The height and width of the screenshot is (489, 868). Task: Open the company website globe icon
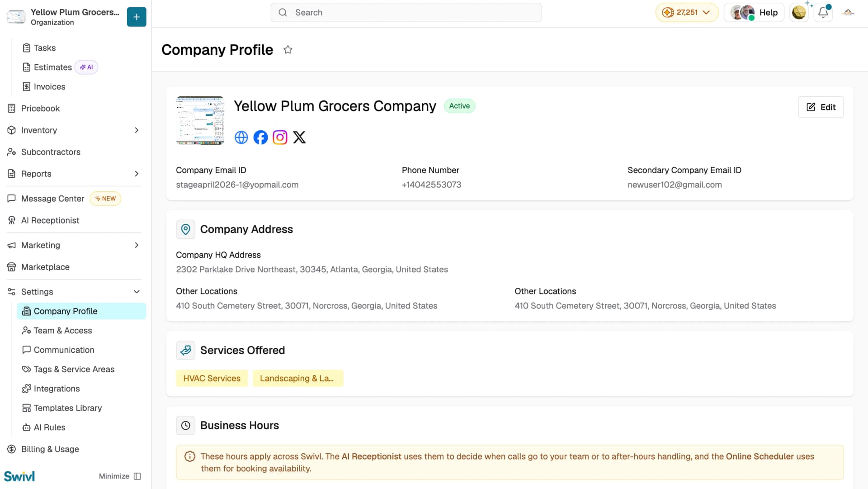pyautogui.click(x=241, y=137)
